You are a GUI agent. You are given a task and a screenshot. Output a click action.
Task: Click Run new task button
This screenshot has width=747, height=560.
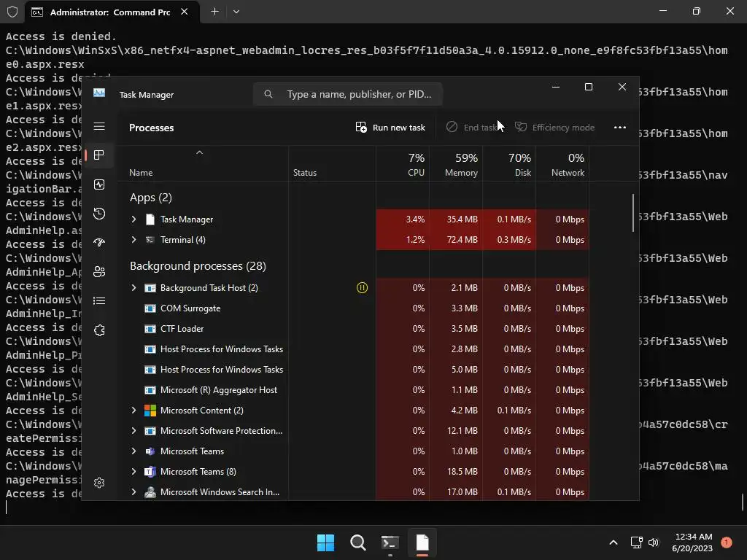(391, 127)
